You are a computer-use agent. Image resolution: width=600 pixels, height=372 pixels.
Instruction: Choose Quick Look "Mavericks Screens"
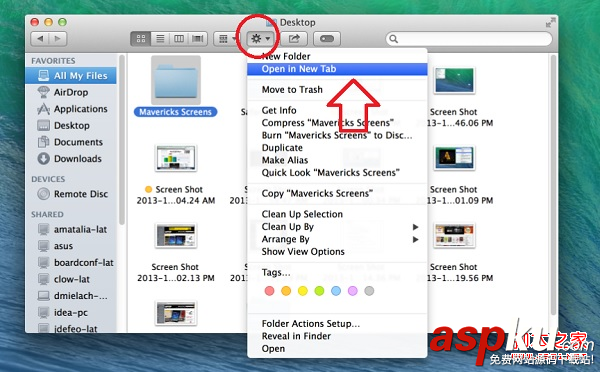click(337, 173)
